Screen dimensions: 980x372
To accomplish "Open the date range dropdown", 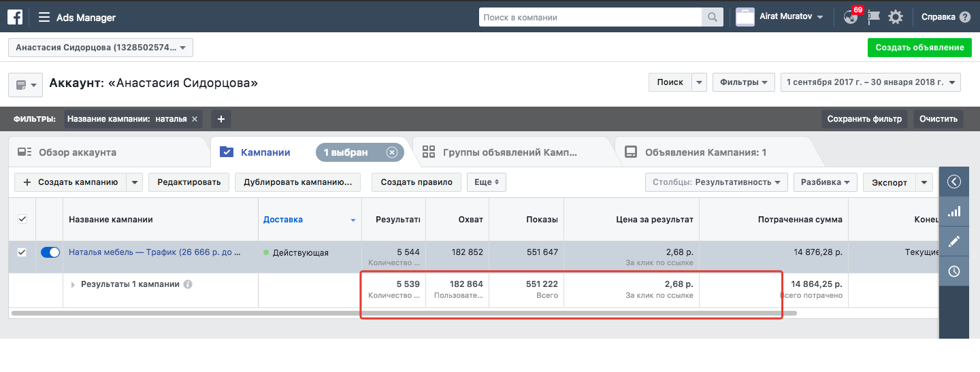I will tap(870, 82).
